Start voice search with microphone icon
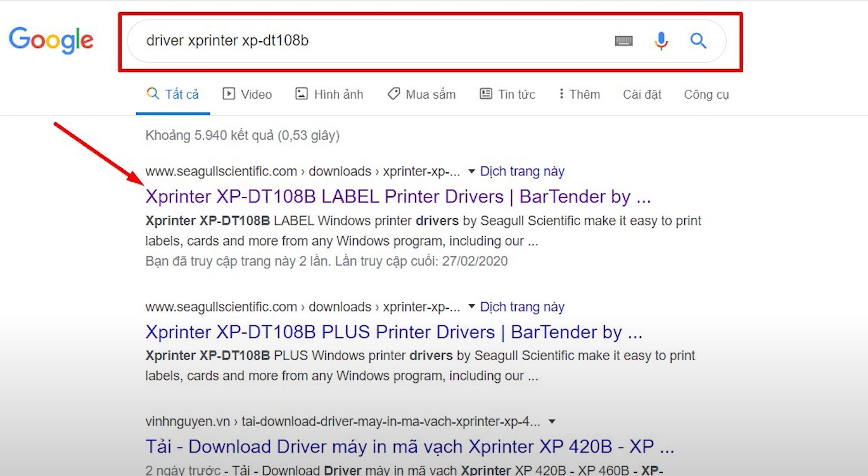 point(661,41)
